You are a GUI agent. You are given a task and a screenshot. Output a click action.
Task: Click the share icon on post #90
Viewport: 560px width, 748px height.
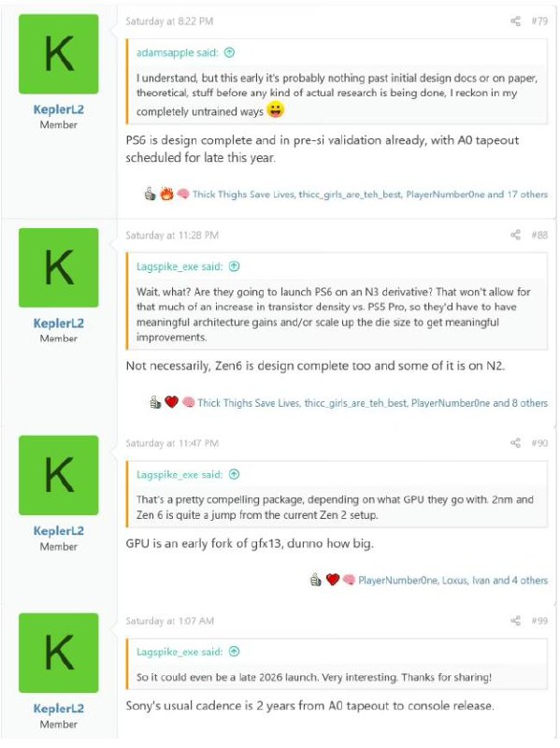tap(516, 442)
